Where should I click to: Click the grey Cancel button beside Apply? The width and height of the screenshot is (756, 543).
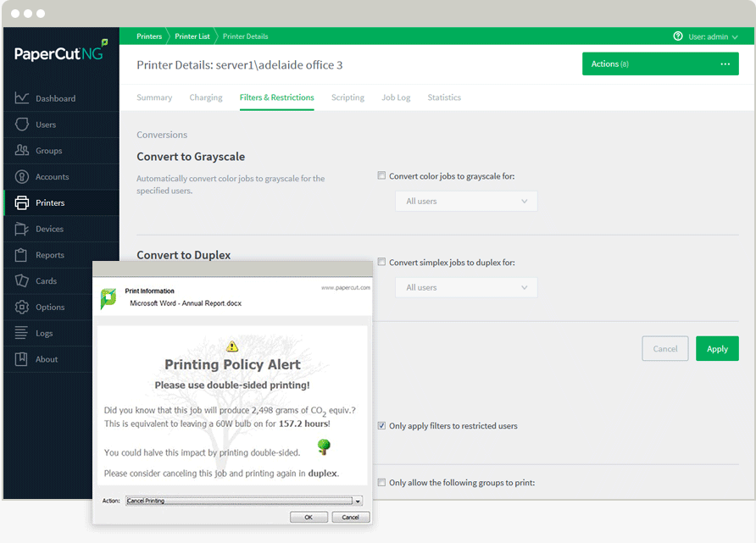(x=664, y=348)
